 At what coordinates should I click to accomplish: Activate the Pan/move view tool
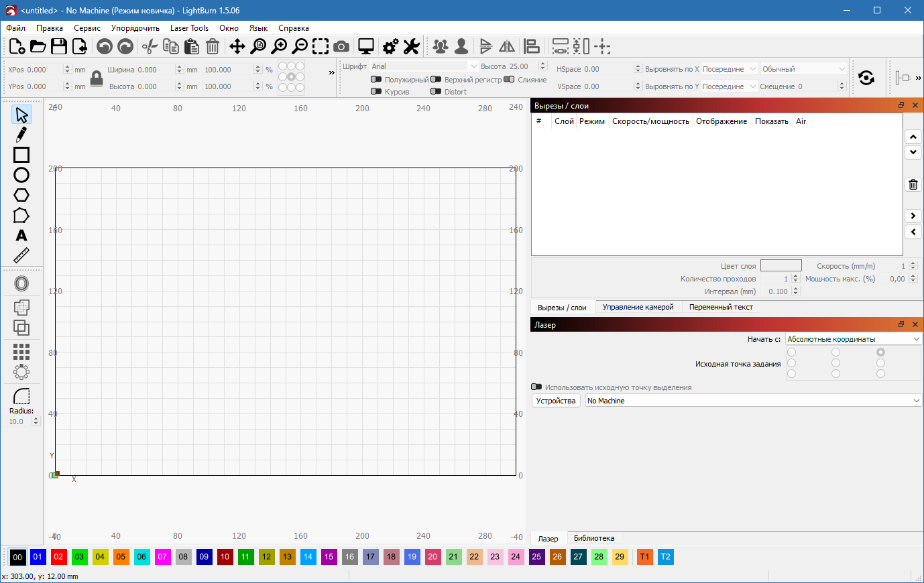237,46
